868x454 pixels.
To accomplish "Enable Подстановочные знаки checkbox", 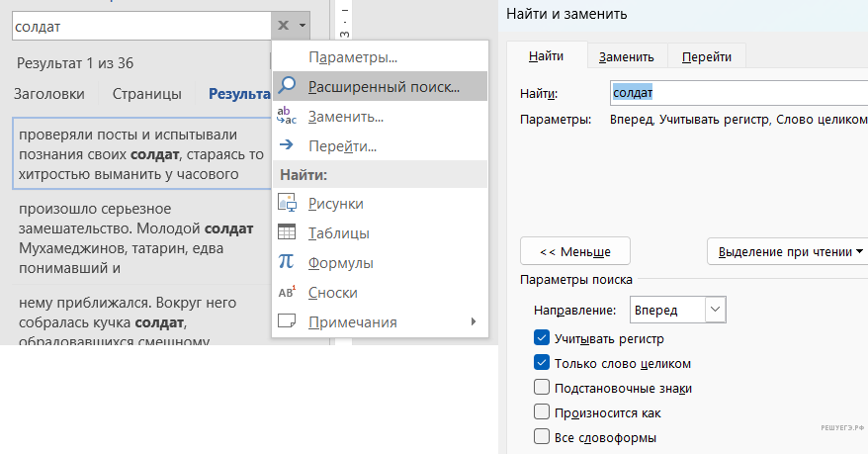I will [x=541, y=388].
